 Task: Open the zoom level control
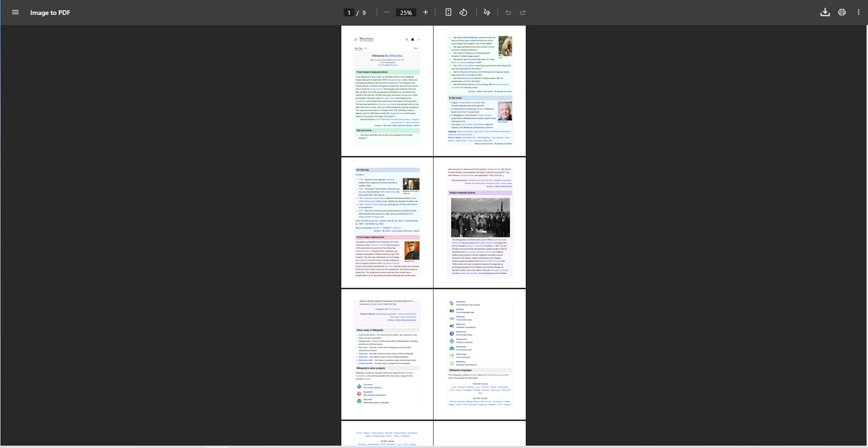[406, 13]
